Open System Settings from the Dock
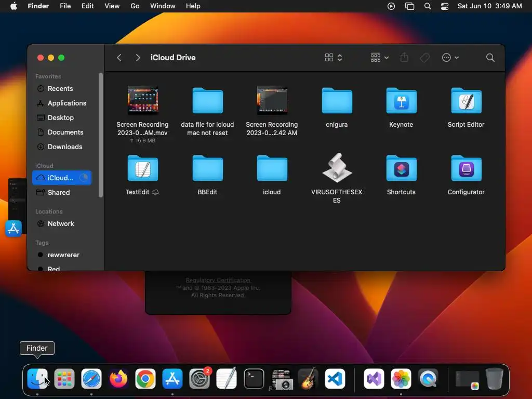Screen dimensions: 532x399 [199, 379]
